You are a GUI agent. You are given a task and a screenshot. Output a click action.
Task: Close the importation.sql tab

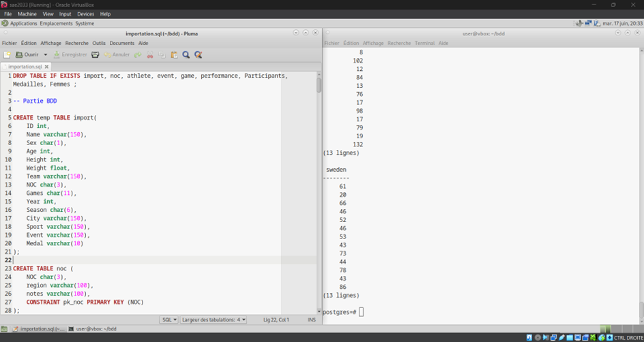tap(47, 67)
